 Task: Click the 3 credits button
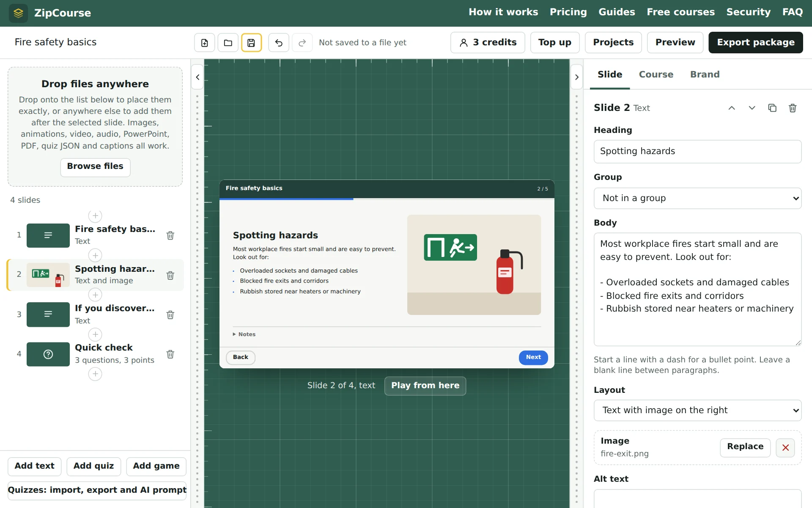tap(488, 43)
